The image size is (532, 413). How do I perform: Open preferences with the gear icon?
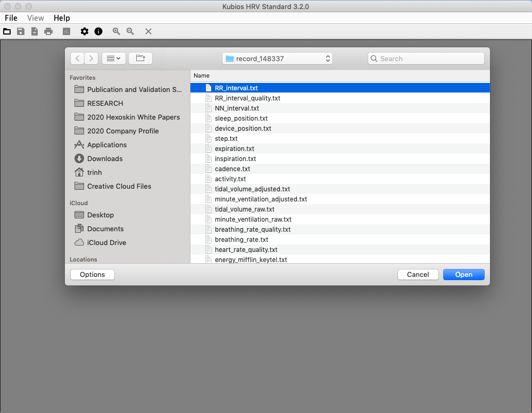85,31
